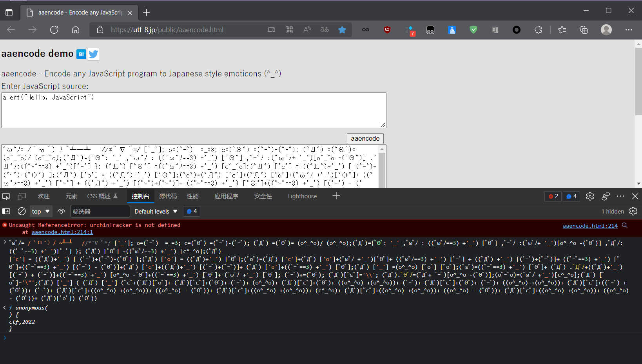
Task: Click the output textarea scrollbar
Action: pyautogui.click(x=382, y=166)
